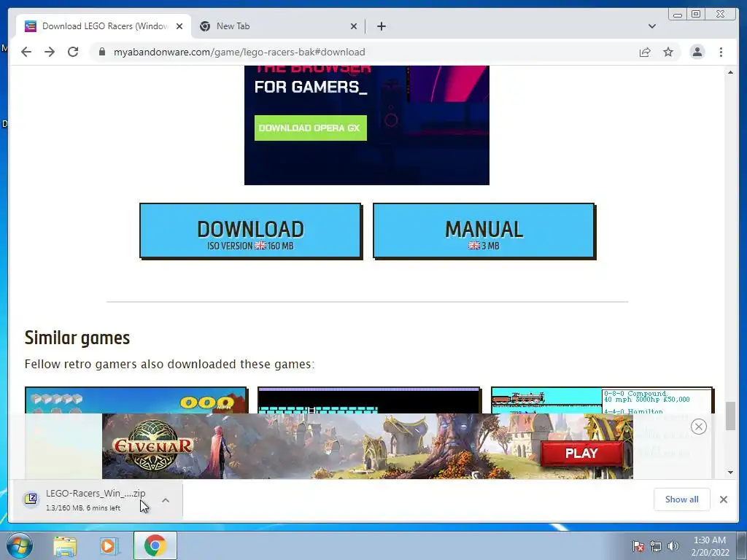Click the Similar games heading
Image resolution: width=747 pixels, height=560 pixels.
pyautogui.click(x=77, y=338)
